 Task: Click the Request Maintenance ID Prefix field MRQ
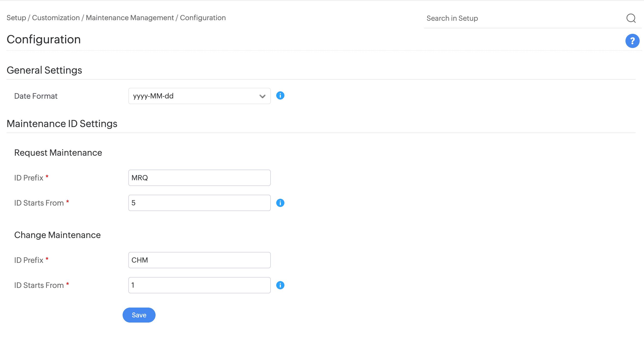pos(199,178)
